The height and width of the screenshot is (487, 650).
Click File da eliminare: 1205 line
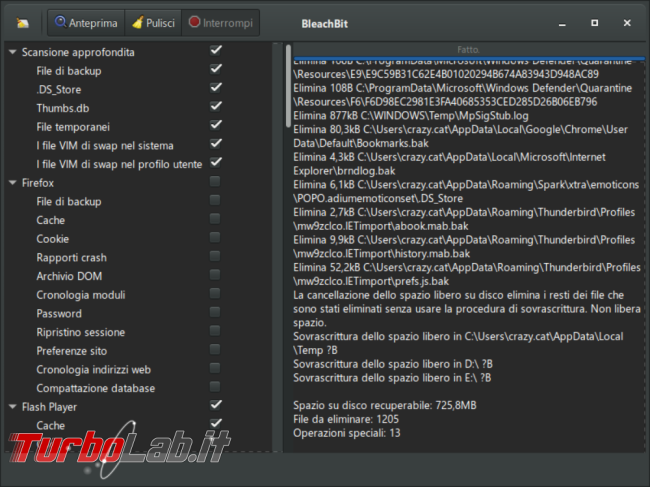[346, 419]
